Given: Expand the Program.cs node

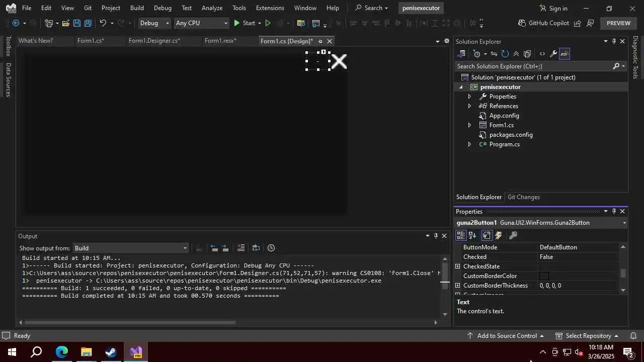Looking at the screenshot, I should coord(469,144).
